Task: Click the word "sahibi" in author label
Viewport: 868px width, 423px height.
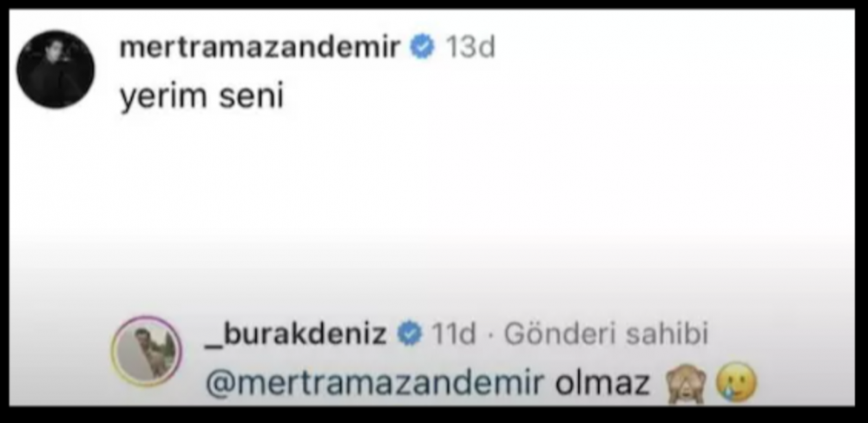Action: tap(667, 334)
